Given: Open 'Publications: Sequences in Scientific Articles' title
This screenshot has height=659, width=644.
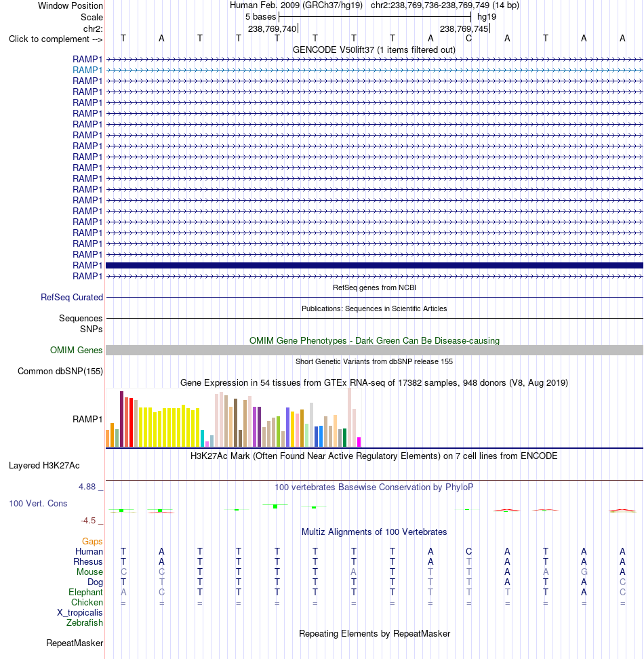Looking at the screenshot, I should [374, 308].
